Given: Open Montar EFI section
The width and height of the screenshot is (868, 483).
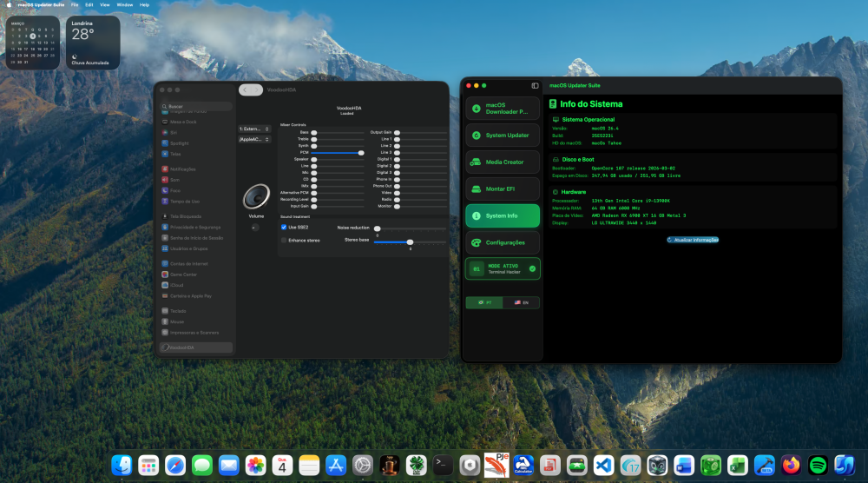Looking at the screenshot, I should tap(503, 189).
